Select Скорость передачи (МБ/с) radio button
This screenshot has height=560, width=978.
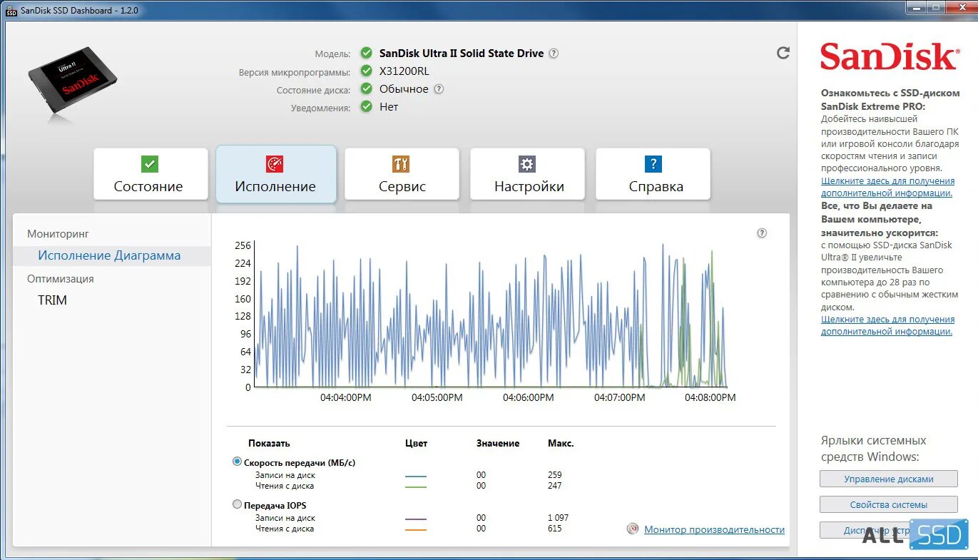pos(238,462)
